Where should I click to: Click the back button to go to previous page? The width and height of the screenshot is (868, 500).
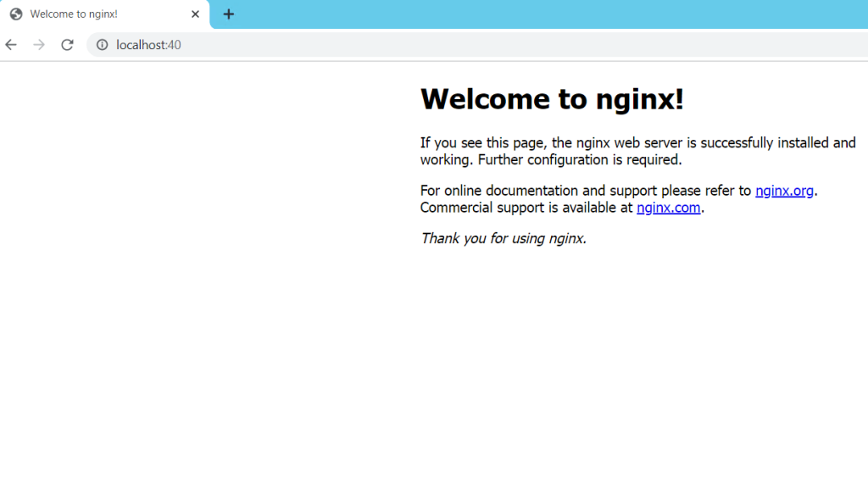click(x=10, y=44)
